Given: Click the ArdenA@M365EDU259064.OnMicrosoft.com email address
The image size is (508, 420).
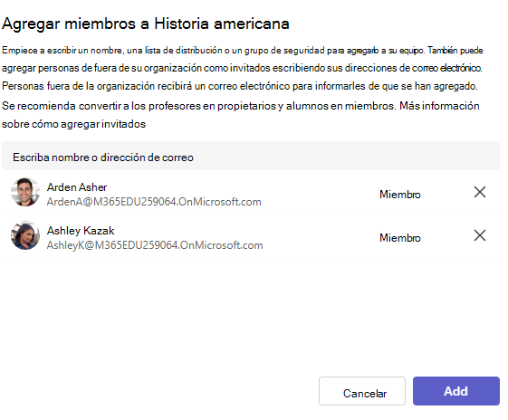Looking at the screenshot, I should click(154, 202).
